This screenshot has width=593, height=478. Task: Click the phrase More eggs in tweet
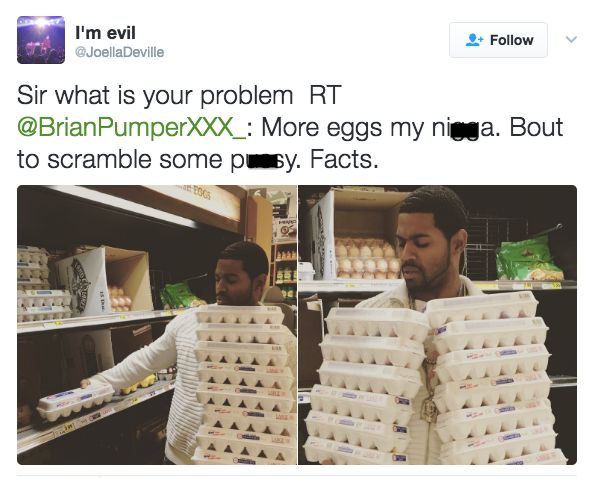pos(321,128)
